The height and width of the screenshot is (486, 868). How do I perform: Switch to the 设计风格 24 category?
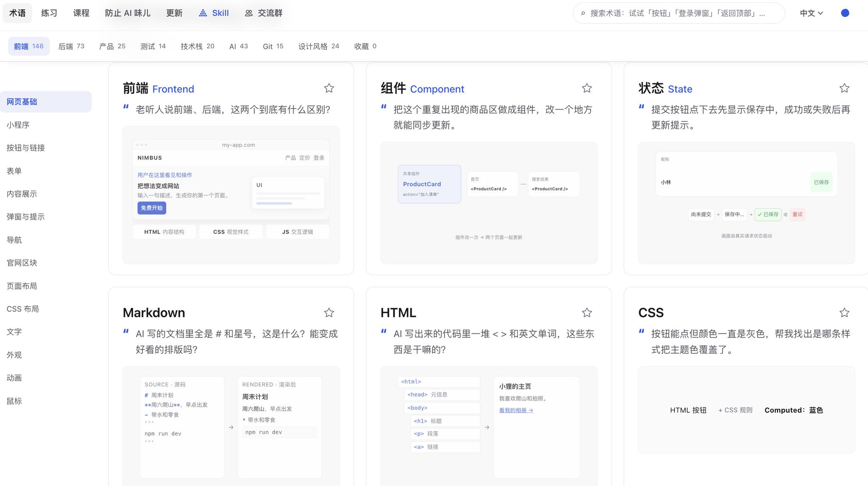(319, 46)
